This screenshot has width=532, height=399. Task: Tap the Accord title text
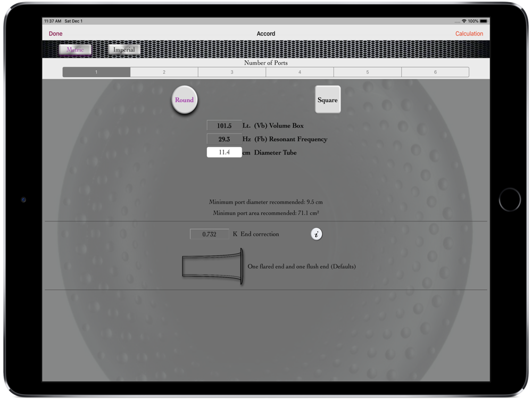point(266,34)
